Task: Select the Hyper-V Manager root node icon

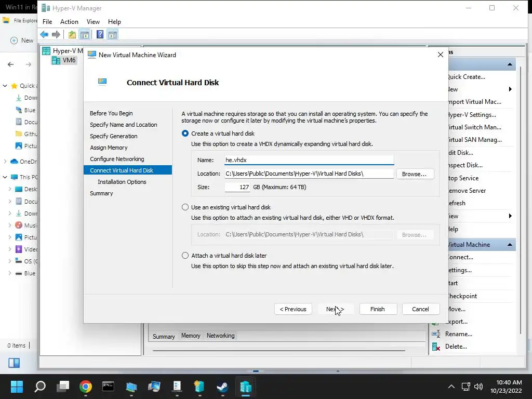Action: pos(46,51)
